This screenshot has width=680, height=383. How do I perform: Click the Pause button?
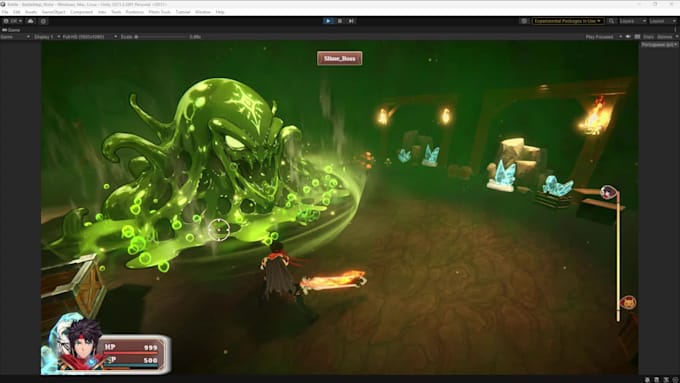click(x=340, y=21)
